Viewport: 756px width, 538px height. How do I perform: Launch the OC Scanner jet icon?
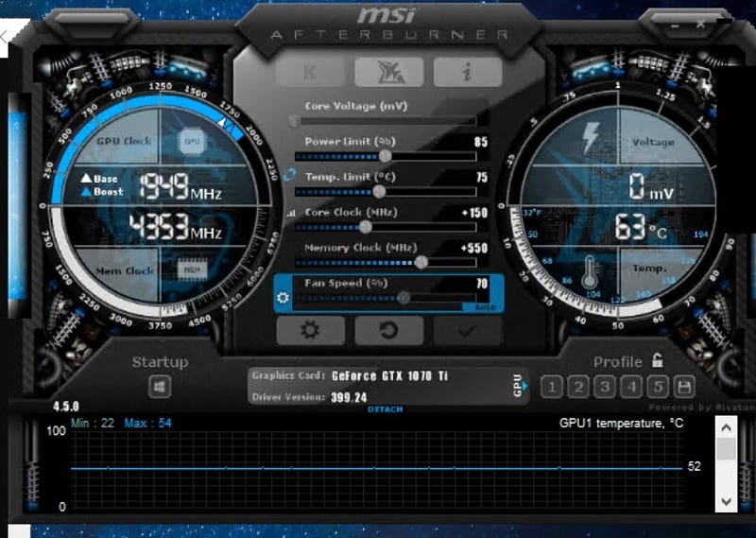pos(389,72)
